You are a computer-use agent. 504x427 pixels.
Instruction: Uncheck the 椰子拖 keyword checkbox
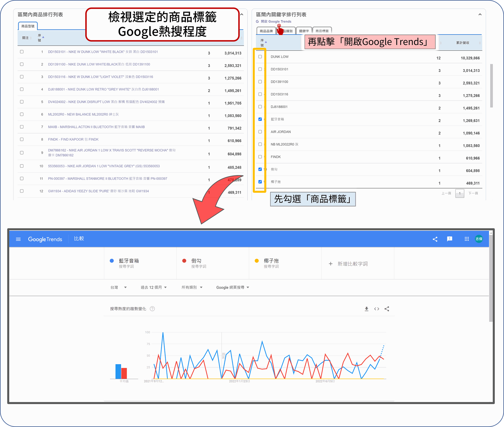260,182
